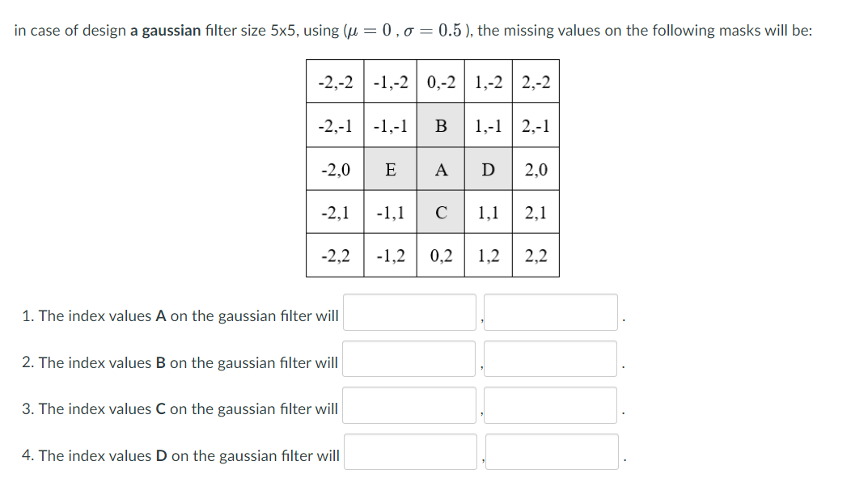This screenshot has height=495, width=868.
Task: Click the second answer input for question 2
Action: tap(549, 358)
